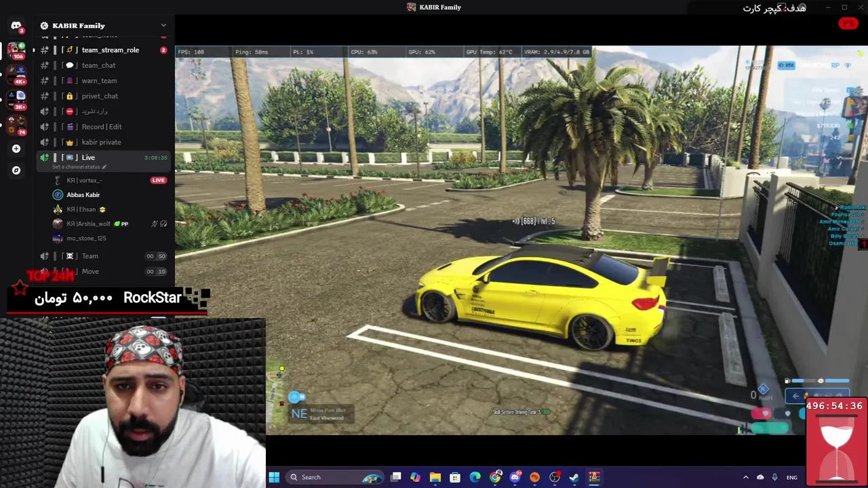Select user KЯ |Arshia_wolf in voice list
Viewport: 868px width, 488px height.
tap(88, 224)
